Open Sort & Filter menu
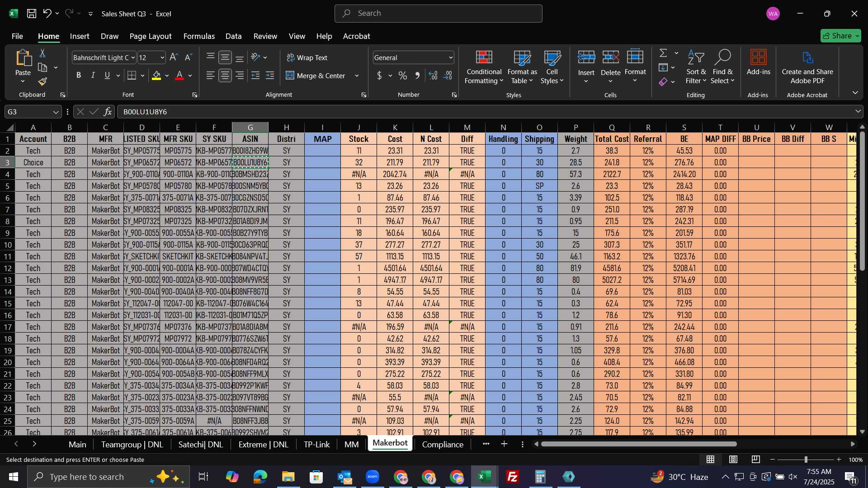The image size is (868, 488). pyautogui.click(x=696, y=67)
